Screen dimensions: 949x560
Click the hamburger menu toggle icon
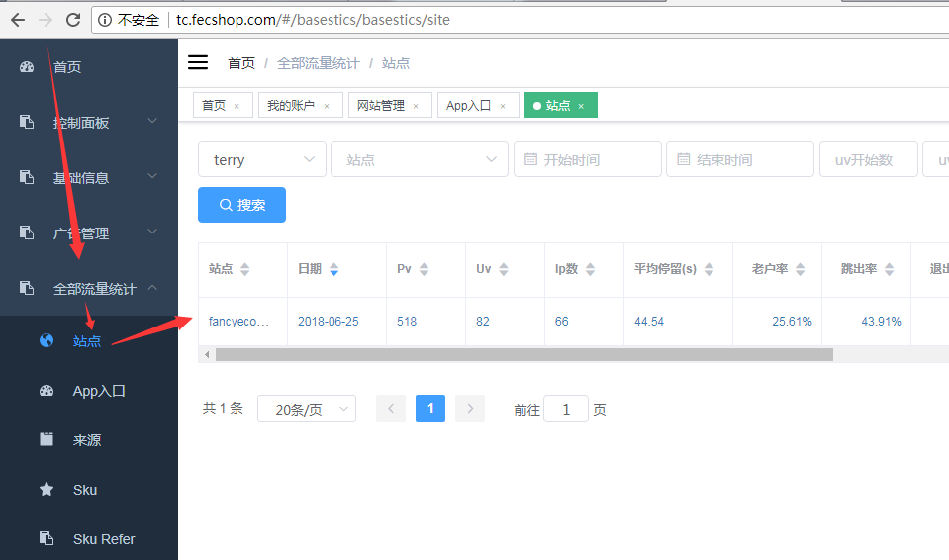tap(197, 62)
